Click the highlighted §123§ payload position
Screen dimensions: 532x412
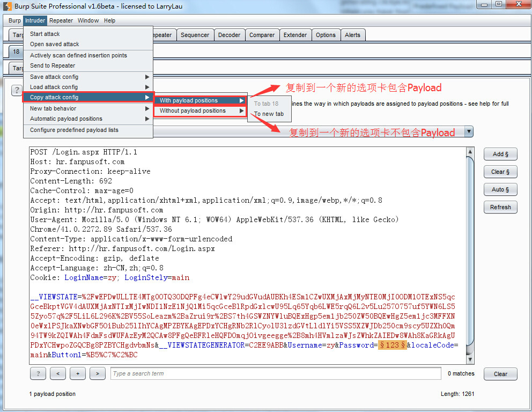coord(393,345)
